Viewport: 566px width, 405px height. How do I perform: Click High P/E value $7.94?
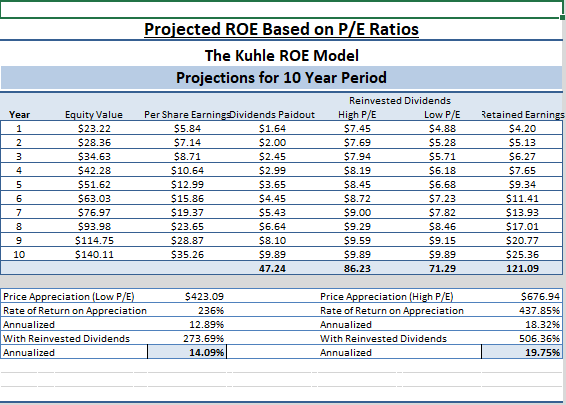coord(357,157)
